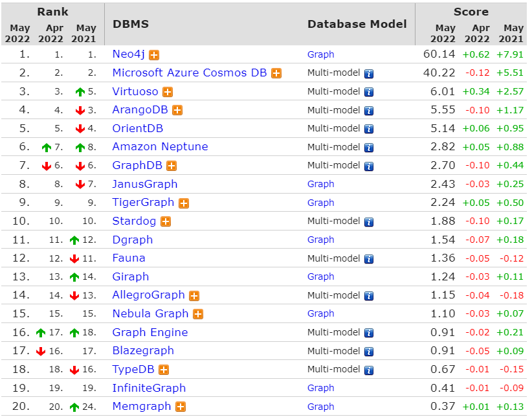The height and width of the screenshot is (417, 532).
Task: Open the TigerGraph link
Action: pyautogui.click(x=143, y=203)
